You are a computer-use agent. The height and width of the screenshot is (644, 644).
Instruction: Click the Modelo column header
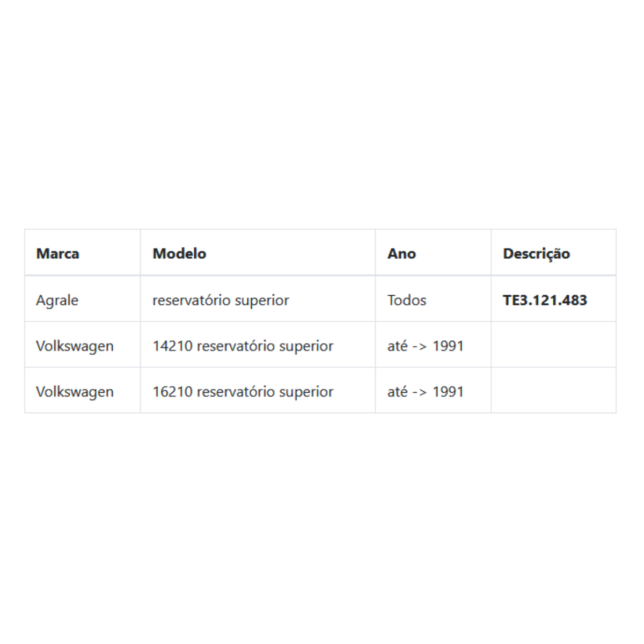[179, 253]
